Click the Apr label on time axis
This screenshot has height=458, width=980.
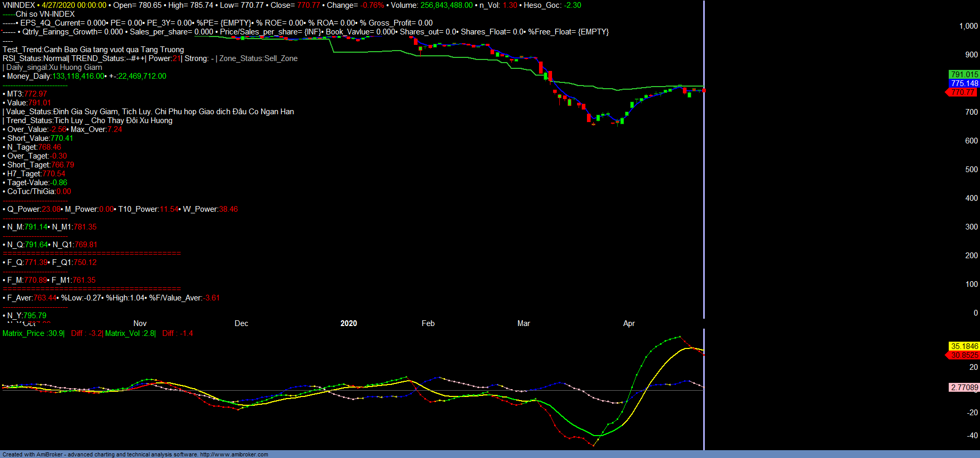pyautogui.click(x=629, y=323)
